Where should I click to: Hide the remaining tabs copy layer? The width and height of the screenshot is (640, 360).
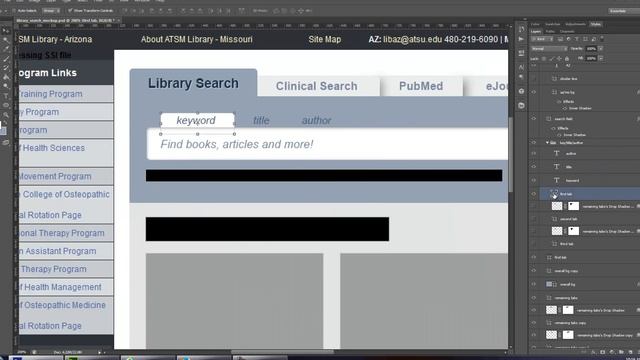tap(533, 322)
